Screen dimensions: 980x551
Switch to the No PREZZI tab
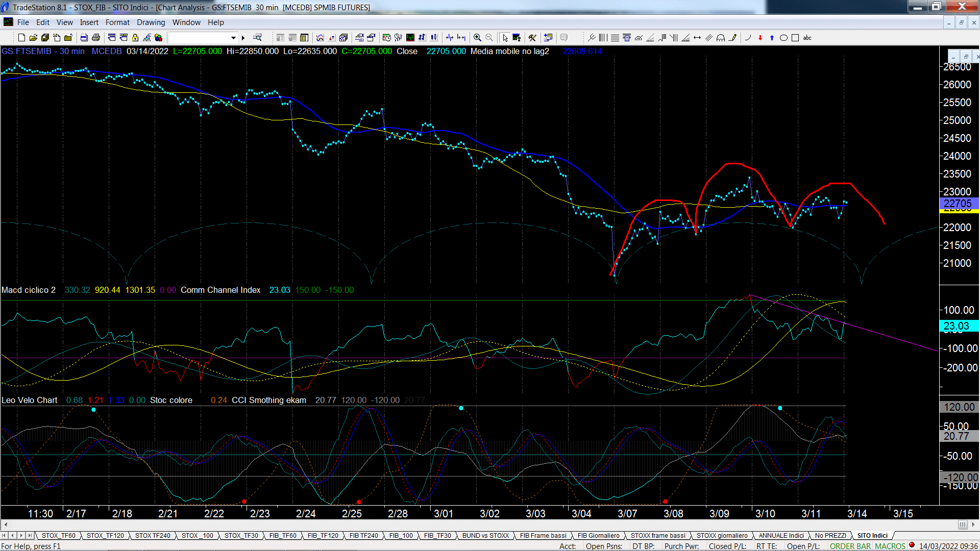click(x=830, y=535)
